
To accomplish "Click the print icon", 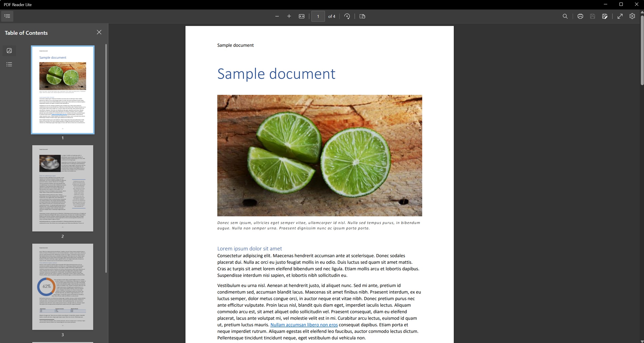I will (580, 16).
